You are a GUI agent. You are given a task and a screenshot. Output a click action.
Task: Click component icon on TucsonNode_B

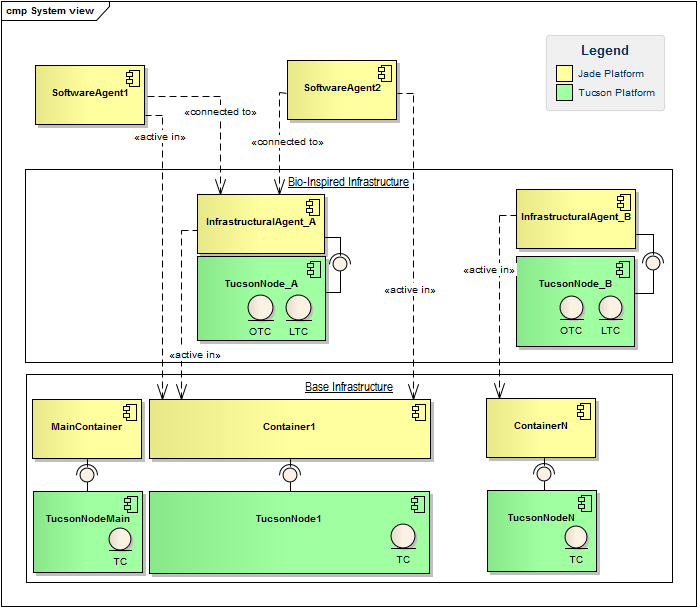pyautogui.click(x=623, y=269)
